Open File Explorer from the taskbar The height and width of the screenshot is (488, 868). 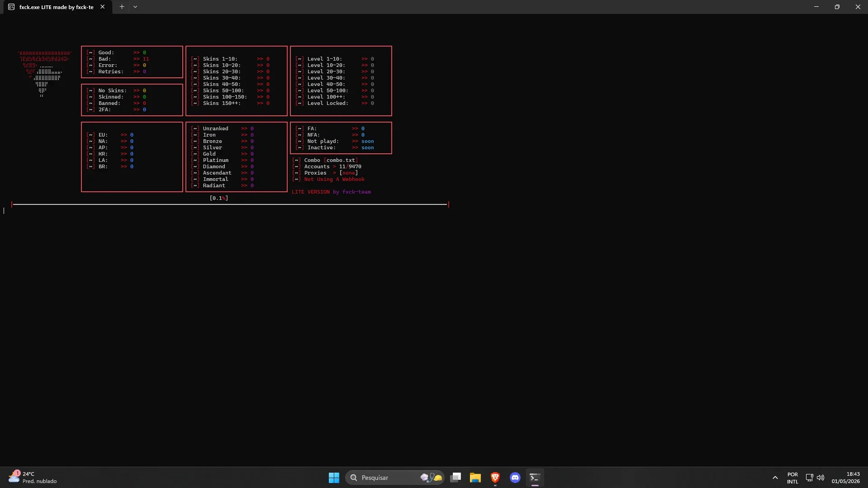click(x=475, y=478)
